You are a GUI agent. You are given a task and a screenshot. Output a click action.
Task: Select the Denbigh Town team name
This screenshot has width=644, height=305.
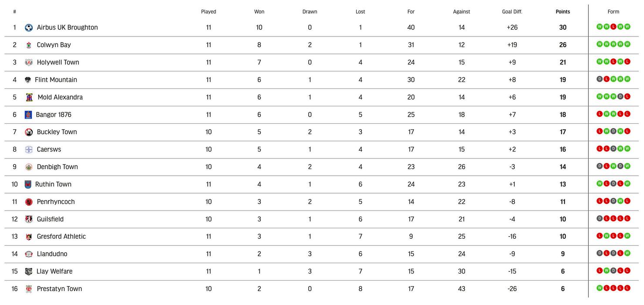57,167
